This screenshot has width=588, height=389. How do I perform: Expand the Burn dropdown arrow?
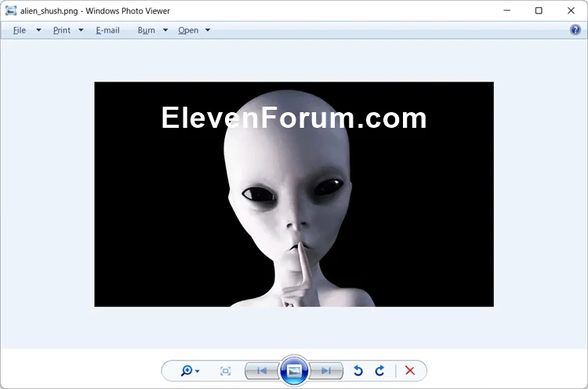coord(165,30)
